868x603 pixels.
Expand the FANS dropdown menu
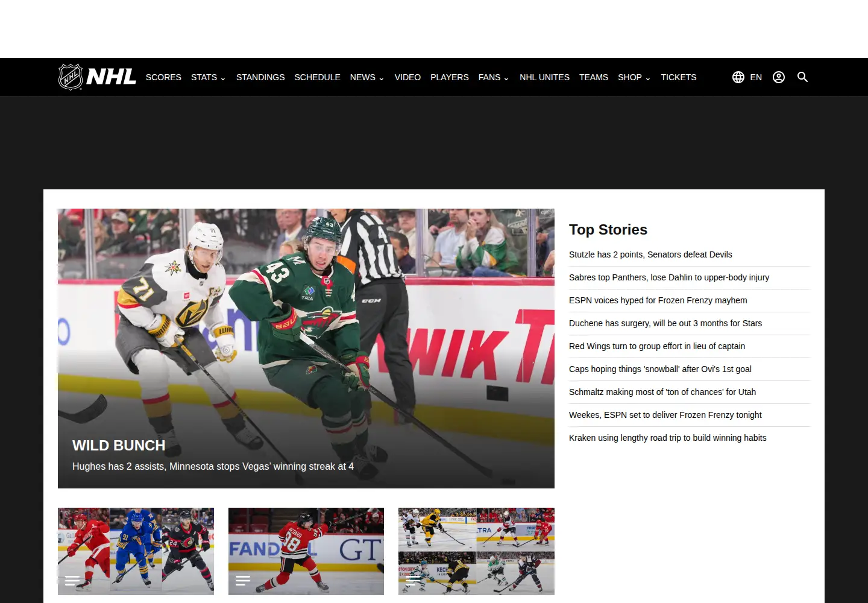(x=493, y=77)
